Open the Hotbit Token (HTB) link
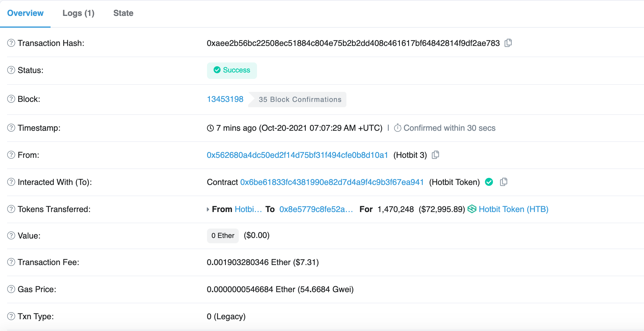This screenshot has height=331, width=644. (513, 209)
